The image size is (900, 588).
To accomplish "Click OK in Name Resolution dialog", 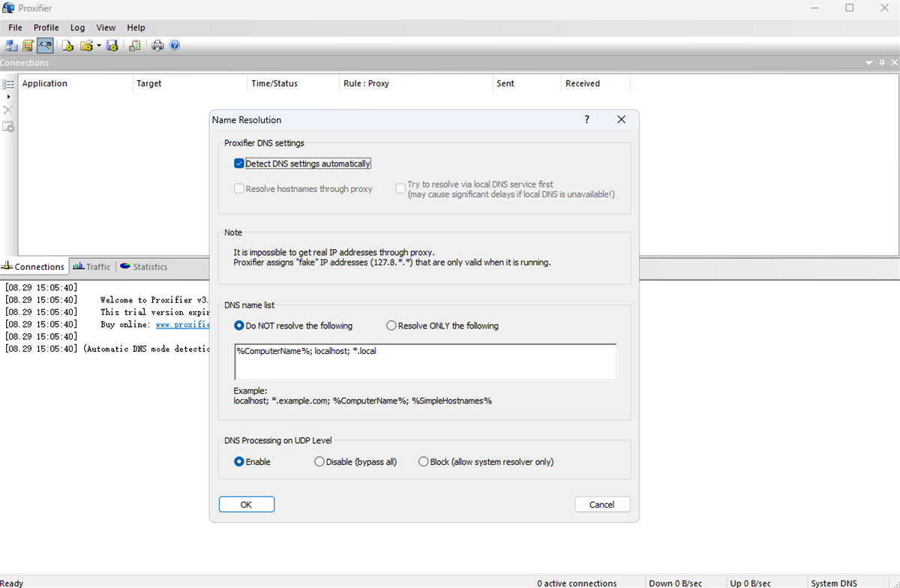I will point(247,505).
